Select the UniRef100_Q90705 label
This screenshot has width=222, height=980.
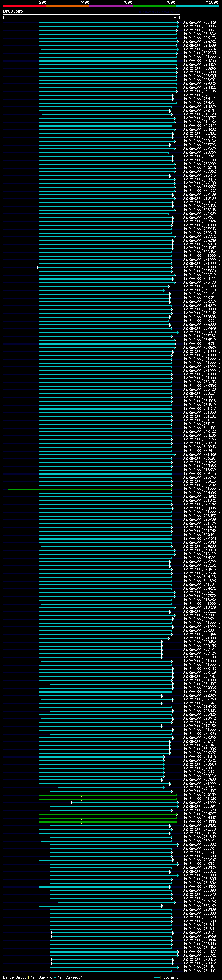[x=199, y=477]
